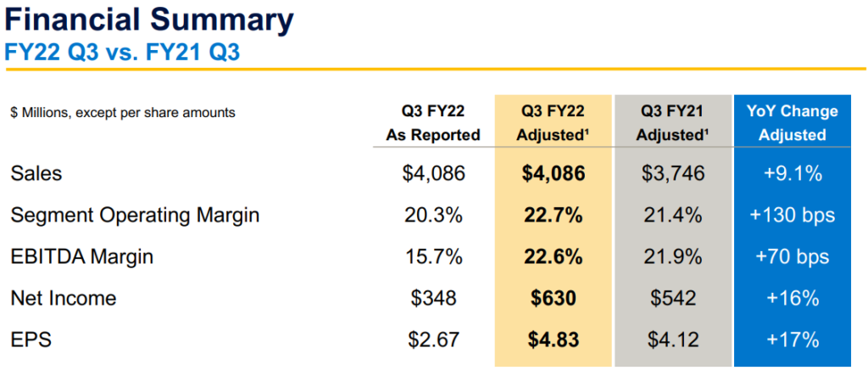Click the millions per share amounts note

(123, 112)
